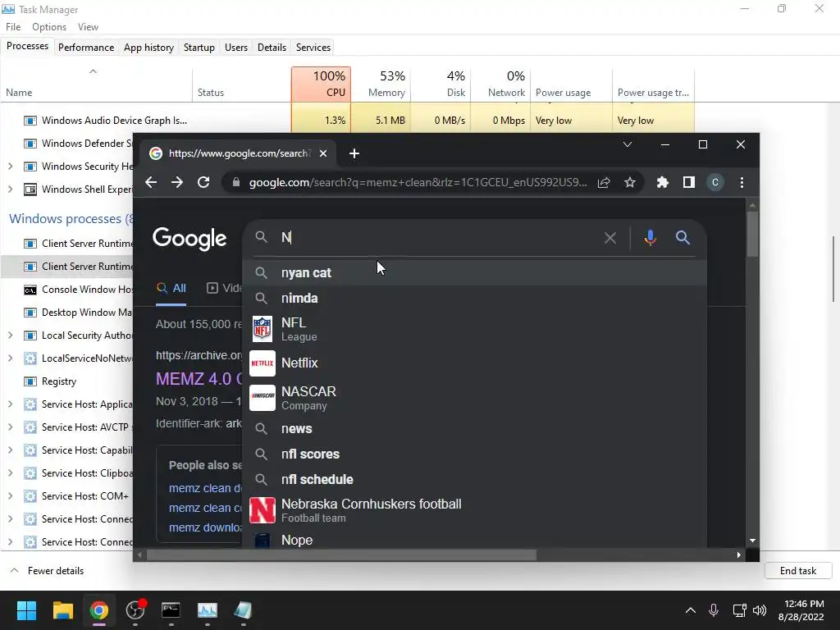Select the 'nyan cat' search suggestion
Viewport: 840px width, 630px height.
coord(475,272)
